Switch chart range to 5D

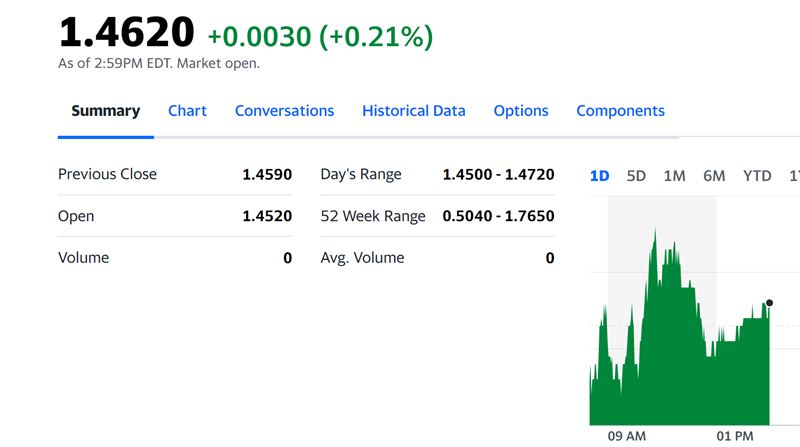(x=636, y=176)
